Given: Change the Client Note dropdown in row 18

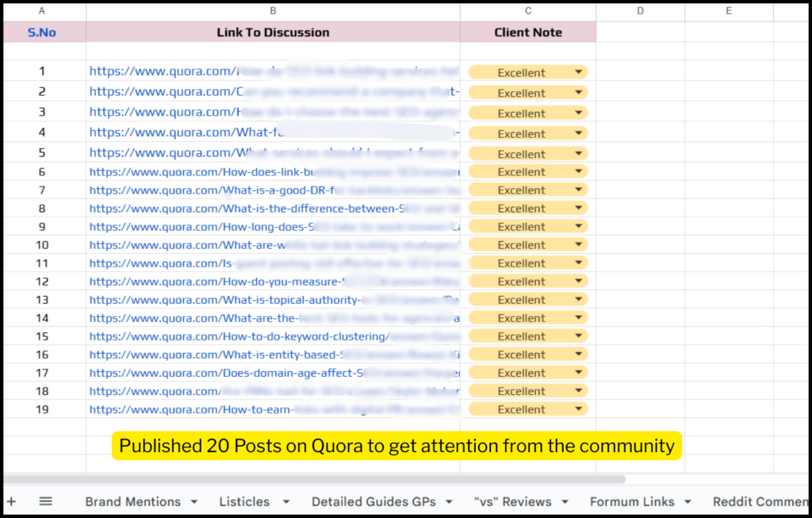Looking at the screenshot, I should click(528, 390).
